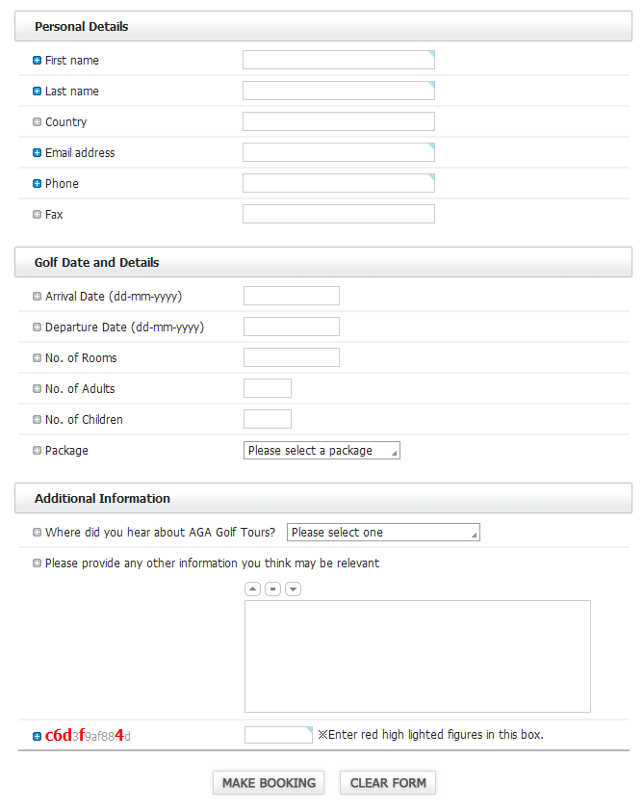Click the plus icon beside Email address
The image size is (644, 812).
(38, 153)
